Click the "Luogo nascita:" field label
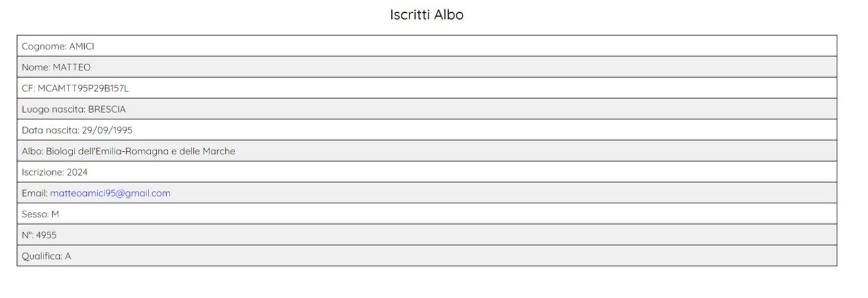Screen dimensions: 868x298 click(x=53, y=109)
